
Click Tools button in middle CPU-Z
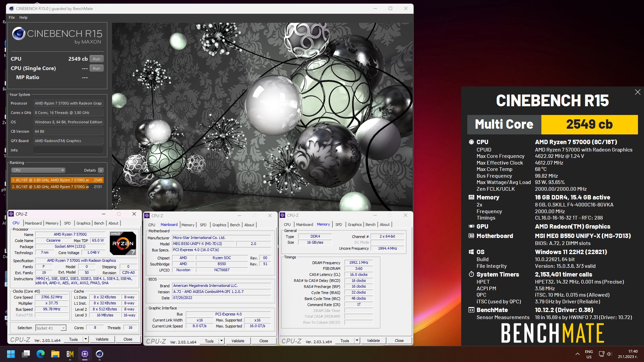click(209, 341)
